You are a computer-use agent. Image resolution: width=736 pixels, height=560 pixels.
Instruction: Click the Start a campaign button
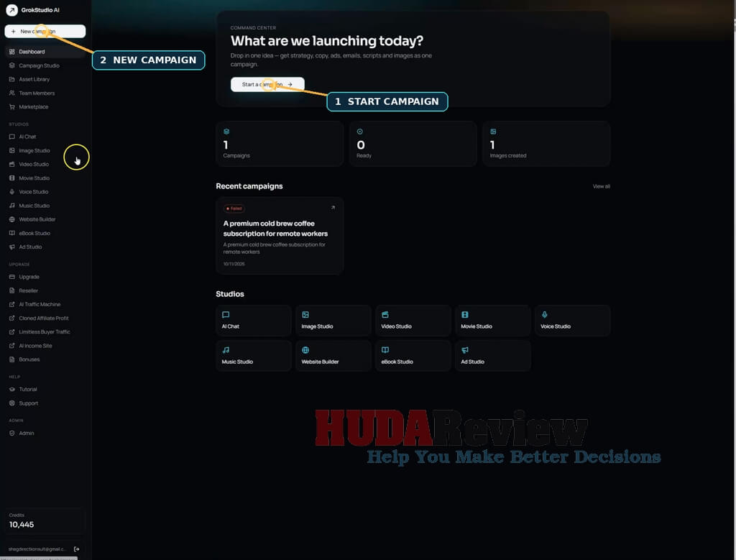click(267, 85)
